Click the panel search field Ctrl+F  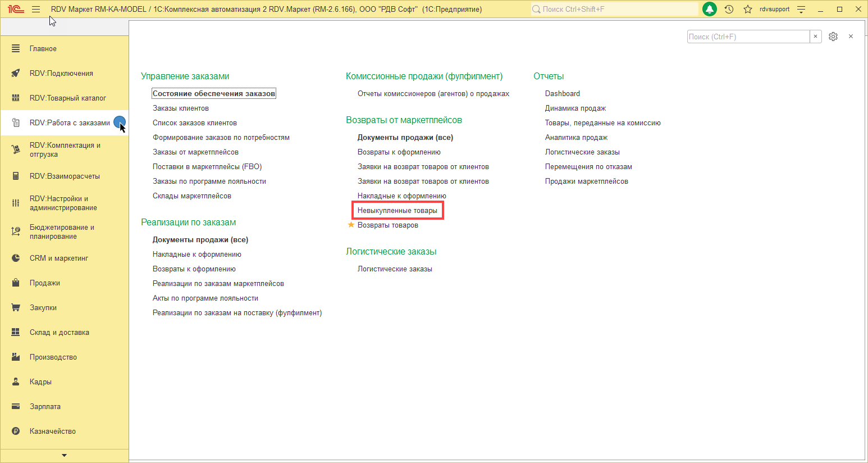[748, 37]
